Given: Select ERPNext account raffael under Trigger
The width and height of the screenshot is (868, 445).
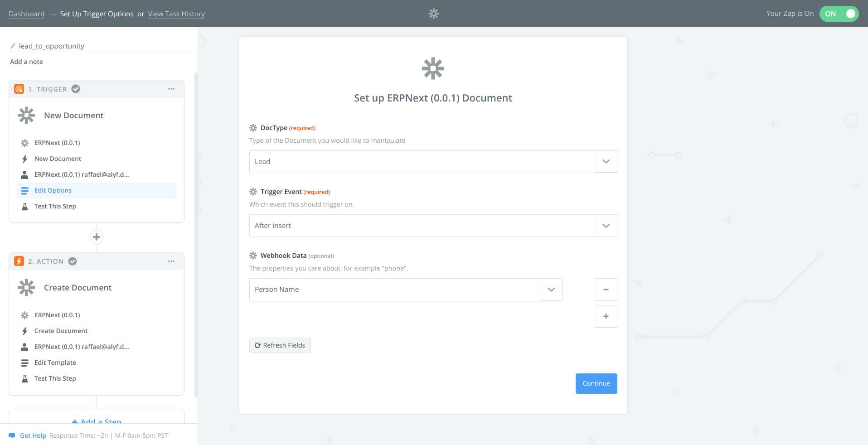Looking at the screenshot, I should click(x=82, y=174).
